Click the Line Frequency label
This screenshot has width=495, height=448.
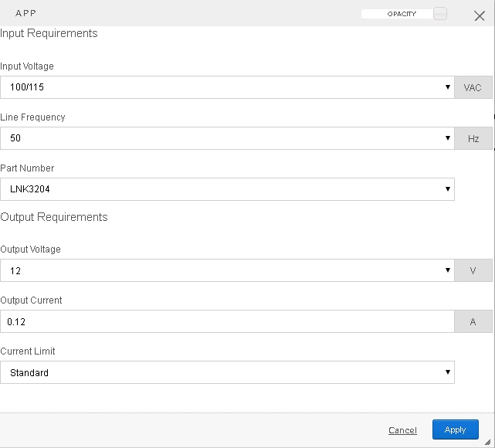[x=32, y=117]
